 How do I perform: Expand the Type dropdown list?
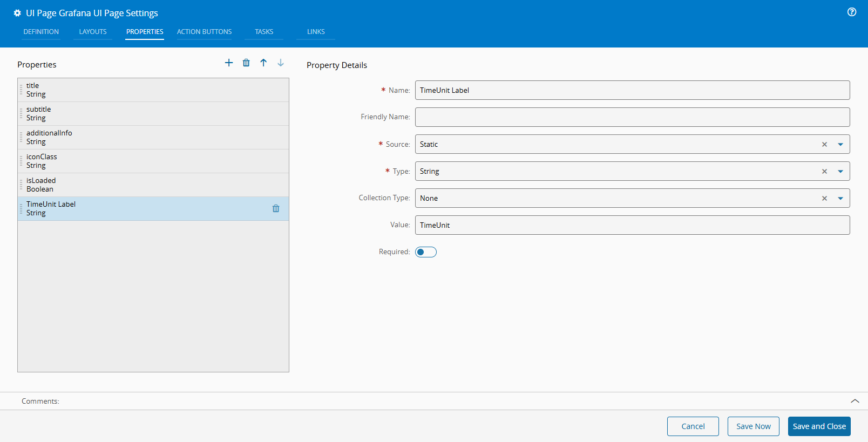pyautogui.click(x=840, y=172)
